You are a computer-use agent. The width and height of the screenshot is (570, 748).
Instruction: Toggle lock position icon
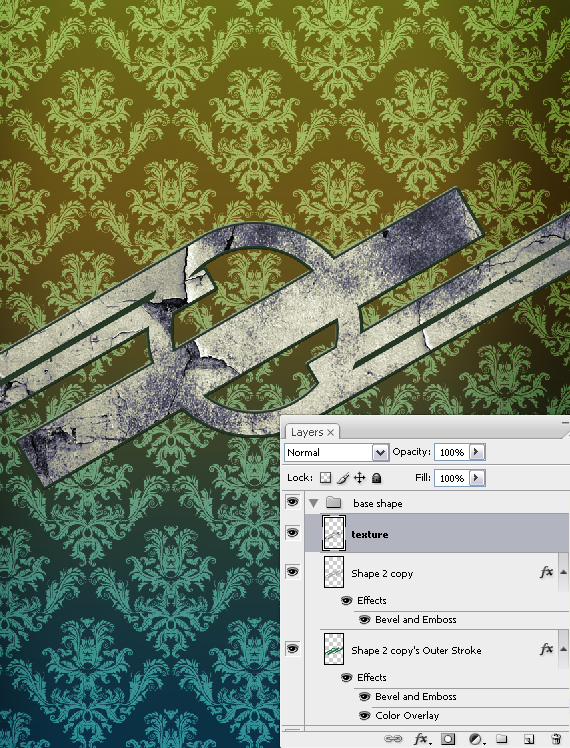click(360, 478)
